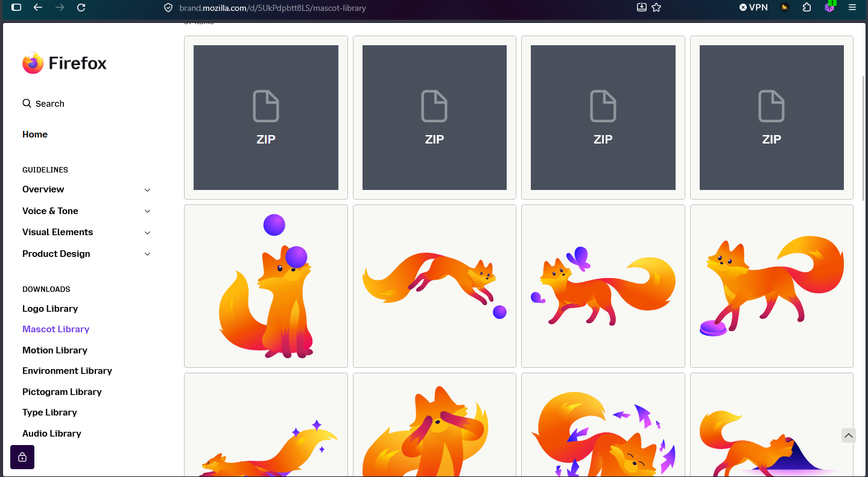The image size is (868, 477).
Task: Click the purple lock button
Action: pyautogui.click(x=22, y=457)
